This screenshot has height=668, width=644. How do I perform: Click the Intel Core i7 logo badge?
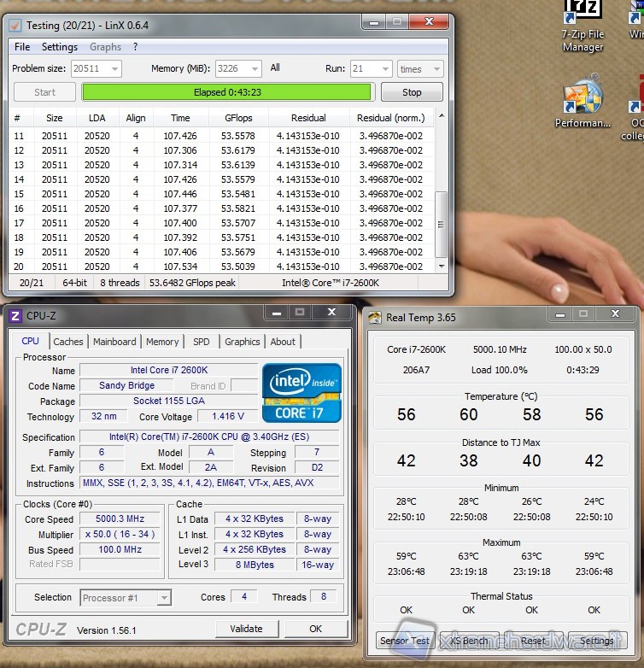coord(302,392)
